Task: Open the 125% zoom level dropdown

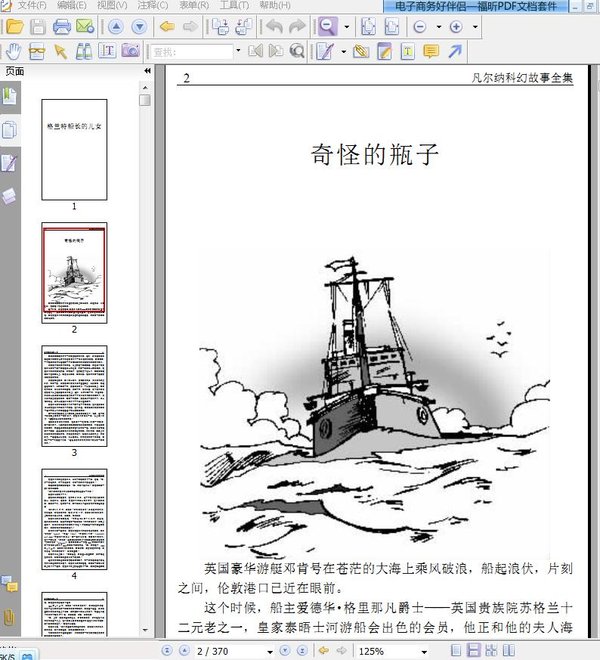Action: [x=424, y=652]
